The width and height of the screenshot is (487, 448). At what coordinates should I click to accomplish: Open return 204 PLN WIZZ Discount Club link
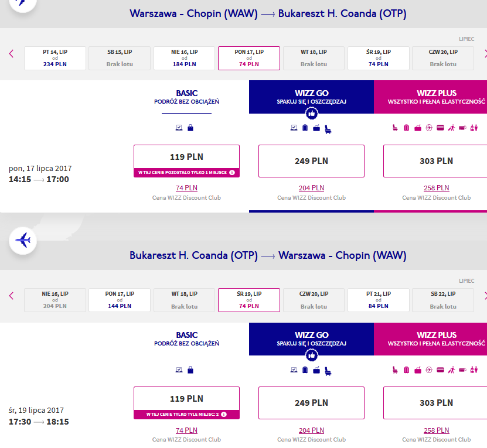tap(312, 430)
